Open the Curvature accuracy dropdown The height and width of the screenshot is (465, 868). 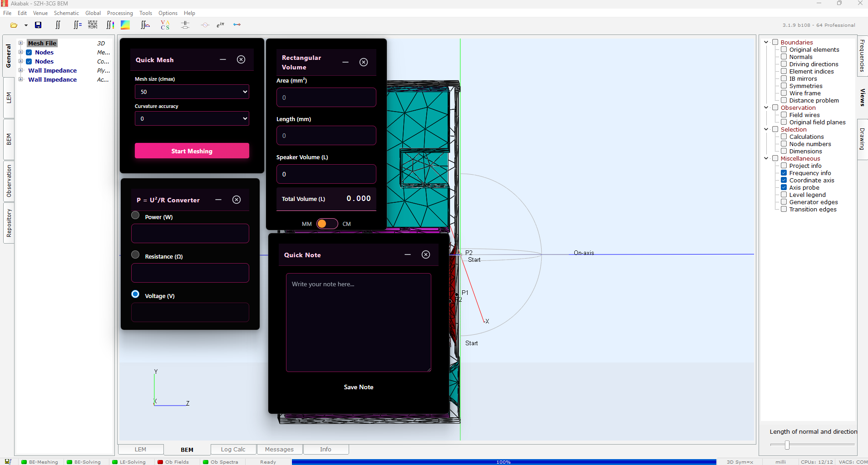point(192,118)
